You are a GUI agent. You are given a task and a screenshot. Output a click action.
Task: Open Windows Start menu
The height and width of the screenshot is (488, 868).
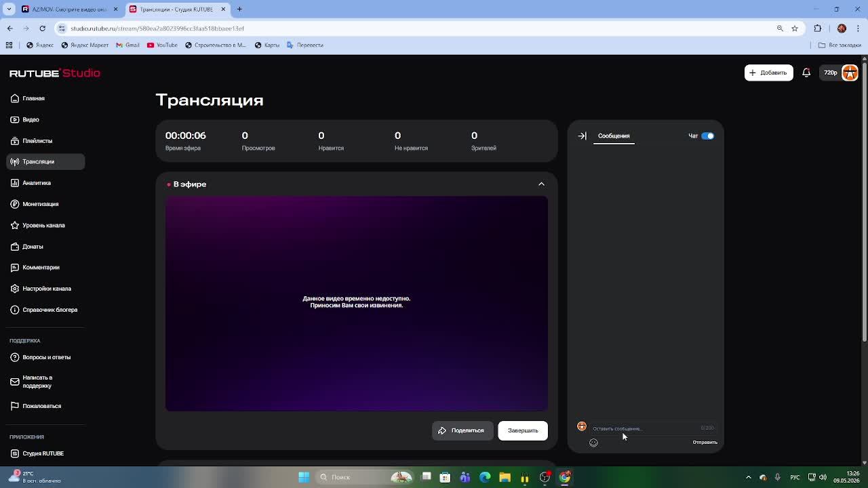click(304, 477)
